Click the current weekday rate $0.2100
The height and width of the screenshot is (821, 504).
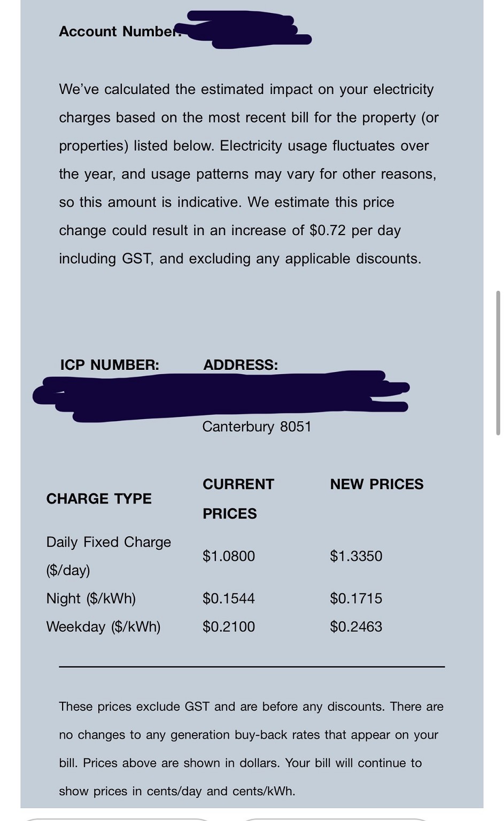[x=229, y=627]
